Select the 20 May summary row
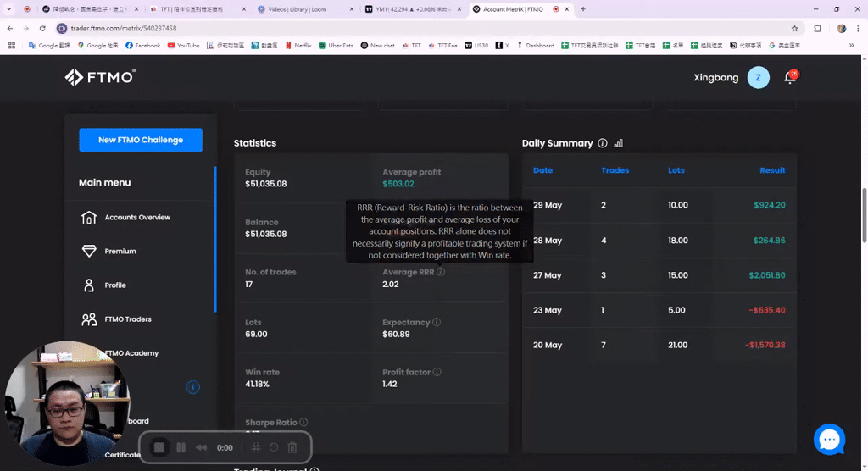Screen dimensions: 868x471 659,345
